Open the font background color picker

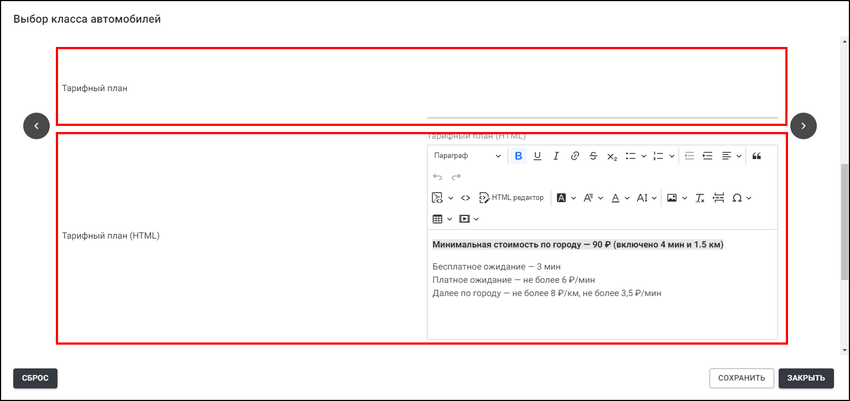point(566,198)
